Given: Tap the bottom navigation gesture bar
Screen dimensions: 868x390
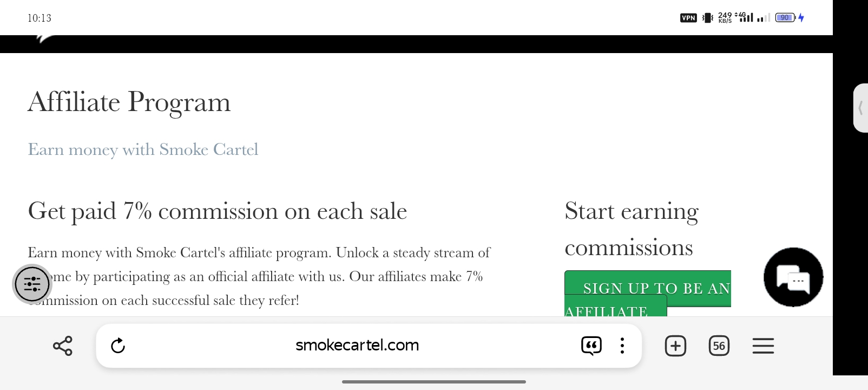Looking at the screenshot, I should [434, 382].
